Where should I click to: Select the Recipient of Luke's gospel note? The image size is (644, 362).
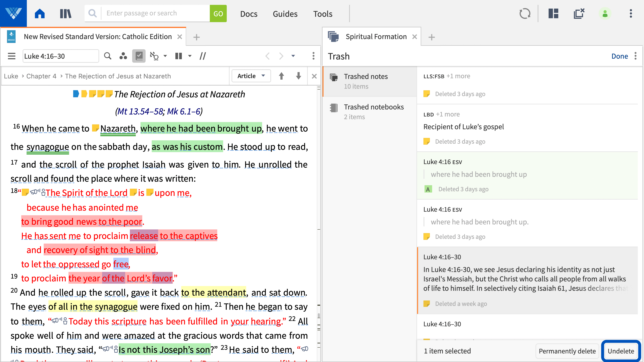pos(527,128)
